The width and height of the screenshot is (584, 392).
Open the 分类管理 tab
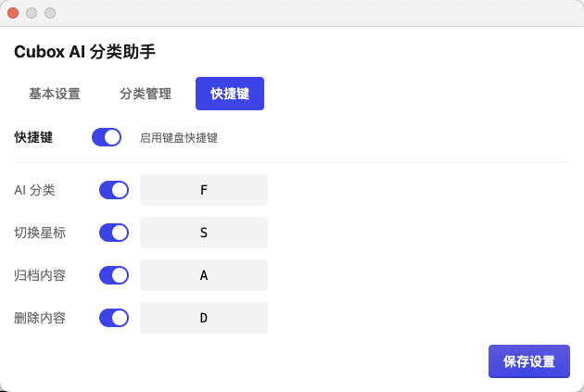(x=146, y=94)
